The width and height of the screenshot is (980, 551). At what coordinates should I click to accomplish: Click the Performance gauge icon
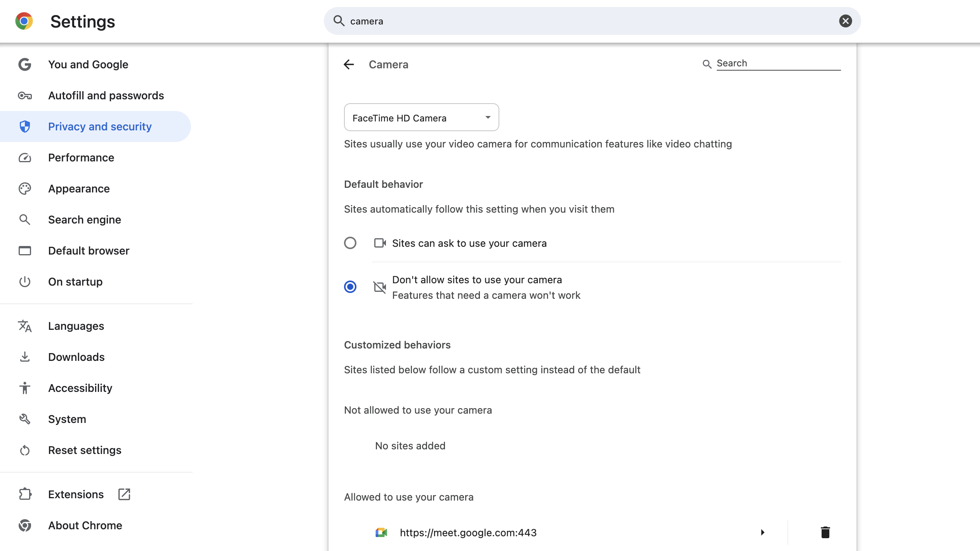click(x=24, y=158)
